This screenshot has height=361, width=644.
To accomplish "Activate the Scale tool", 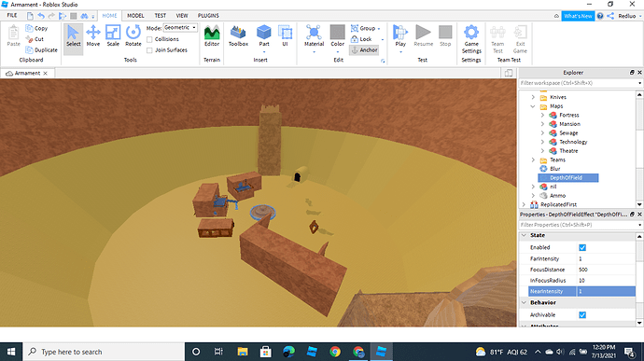I will 113,36.
